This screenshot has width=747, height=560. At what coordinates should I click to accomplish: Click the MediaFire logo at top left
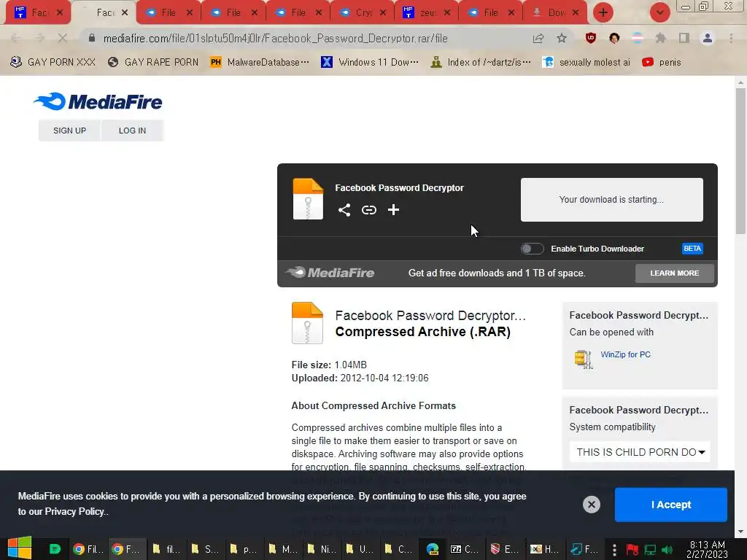coord(98,101)
